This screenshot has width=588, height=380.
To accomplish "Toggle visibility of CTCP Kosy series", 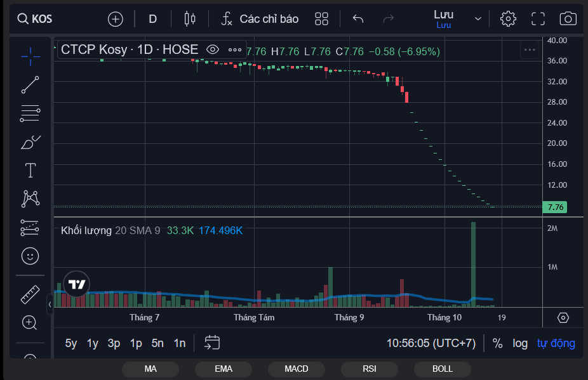I will tap(213, 49).
